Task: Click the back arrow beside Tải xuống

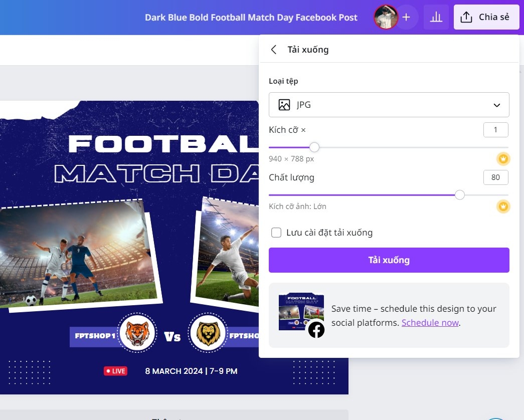Action: coord(274,50)
